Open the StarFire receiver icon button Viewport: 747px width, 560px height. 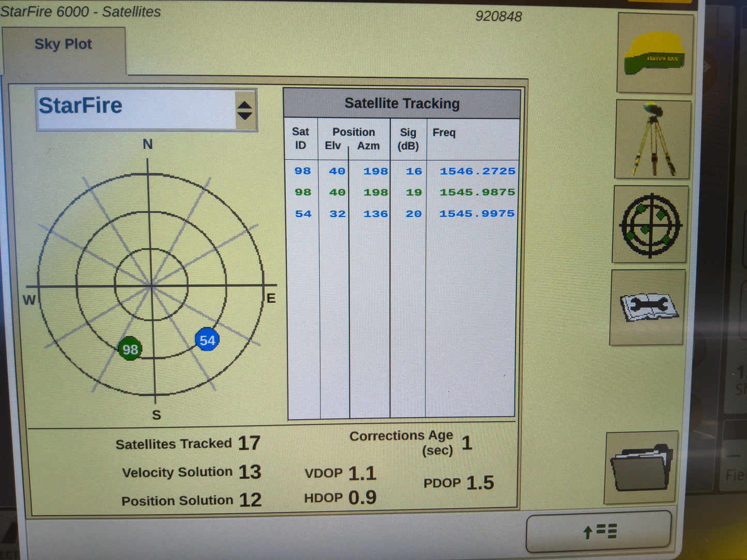pos(655,54)
